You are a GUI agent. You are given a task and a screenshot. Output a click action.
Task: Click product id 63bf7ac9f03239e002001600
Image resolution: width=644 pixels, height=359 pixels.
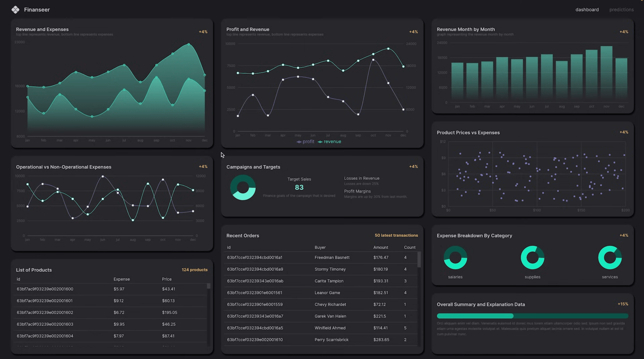tap(45, 289)
